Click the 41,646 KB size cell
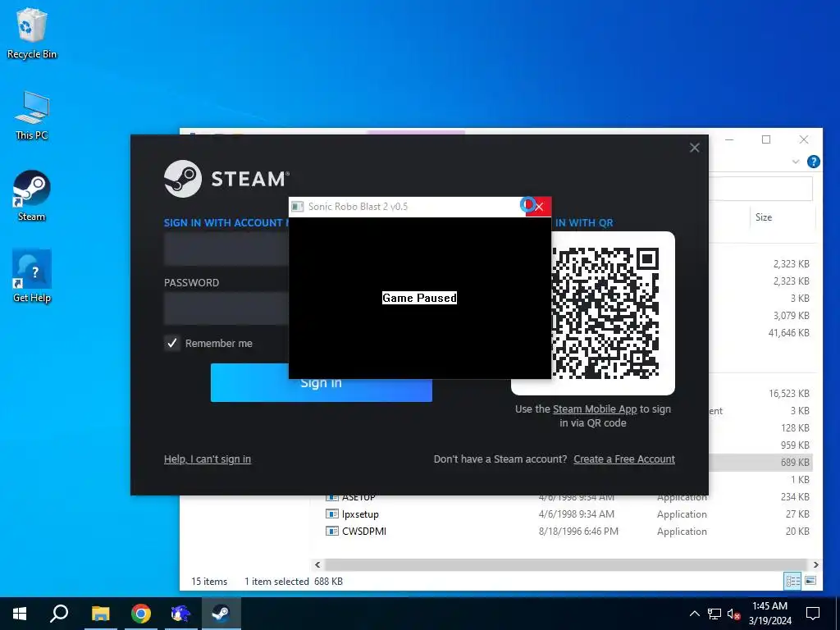 (x=788, y=333)
